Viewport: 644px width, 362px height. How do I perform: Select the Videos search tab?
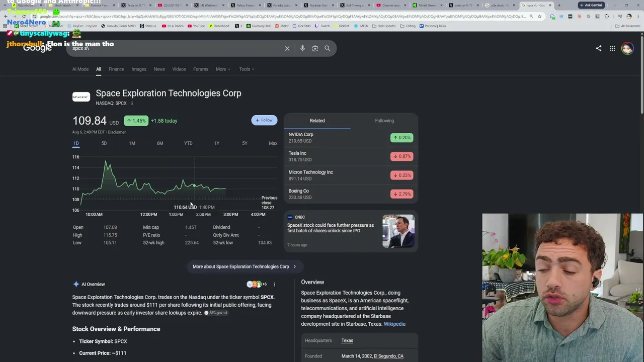pos(179,69)
